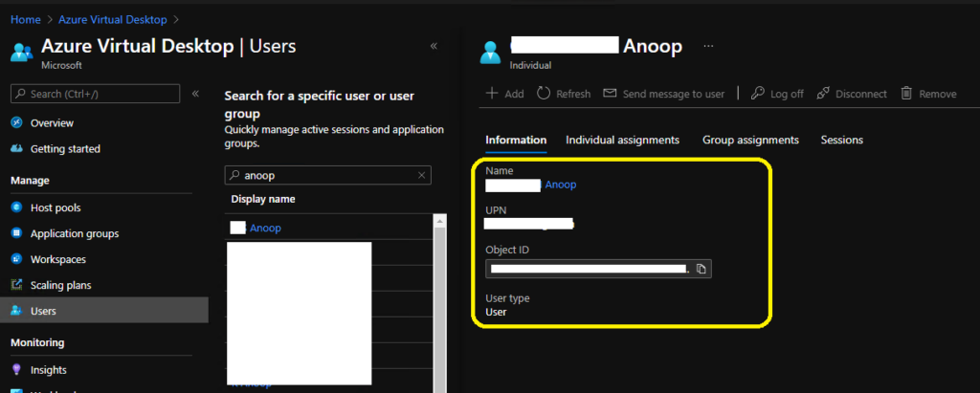Click the results list scrollbar up arrow
980x393 pixels.
coord(440,221)
